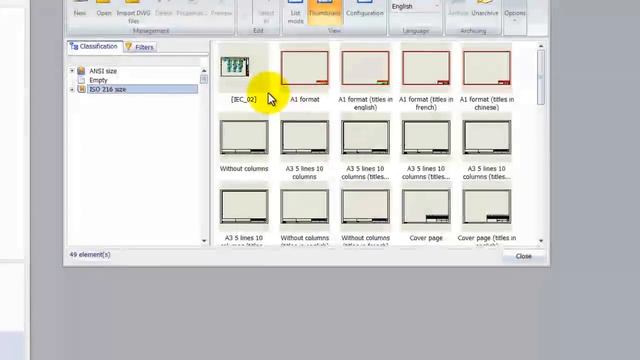Select A1 format (titles in chinese)
Image resolution: width=640 pixels, height=360 pixels.
(487, 78)
